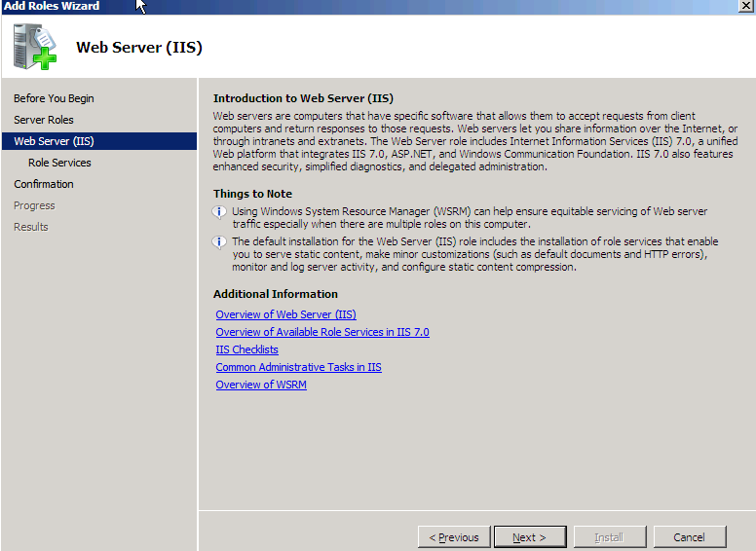Image resolution: width=756 pixels, height=551 pixels.
Task: Close the Add Roles Wizard window
Action: point(745,6)
